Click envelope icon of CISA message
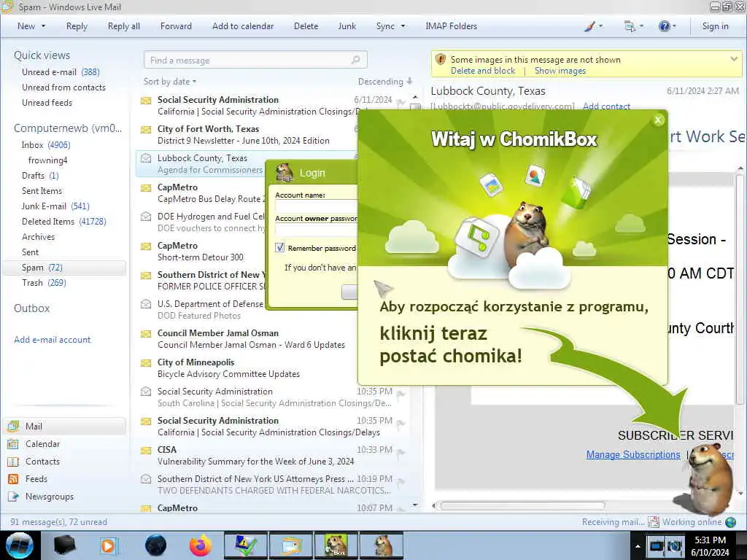The image size is (747, 560). pyautogui.click(x=146, y=451)
